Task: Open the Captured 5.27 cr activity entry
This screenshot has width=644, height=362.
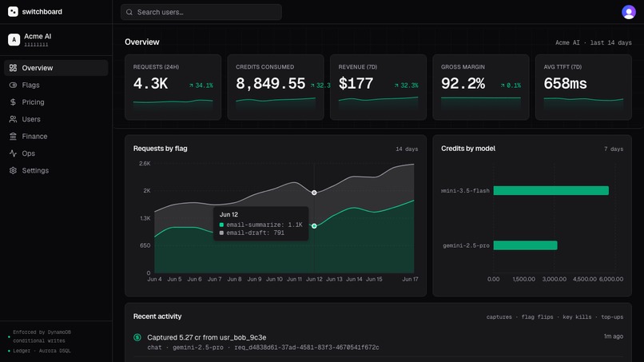Action: click(x=378, y=342)
